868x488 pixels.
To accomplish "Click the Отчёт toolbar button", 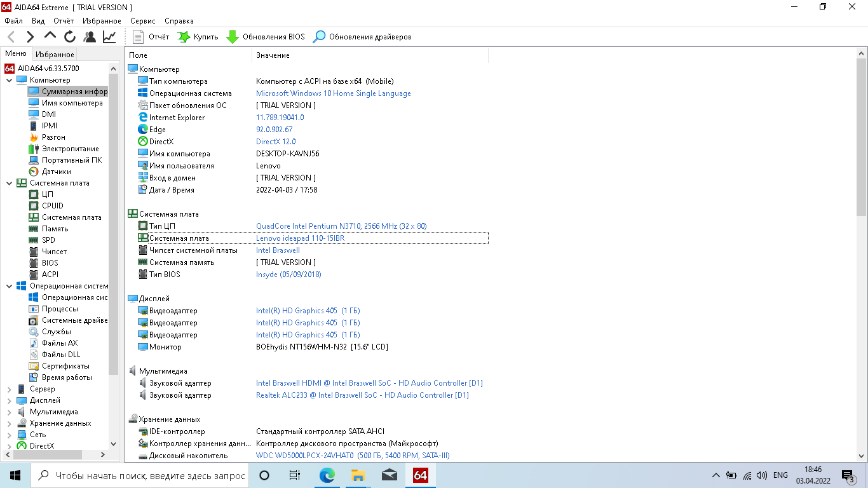I will [x=151, y=37].
